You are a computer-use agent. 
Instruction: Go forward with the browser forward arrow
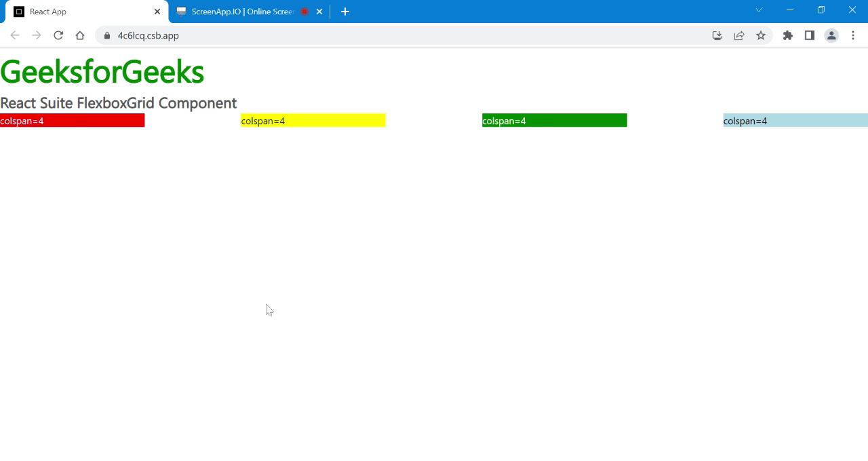[37, 35]
